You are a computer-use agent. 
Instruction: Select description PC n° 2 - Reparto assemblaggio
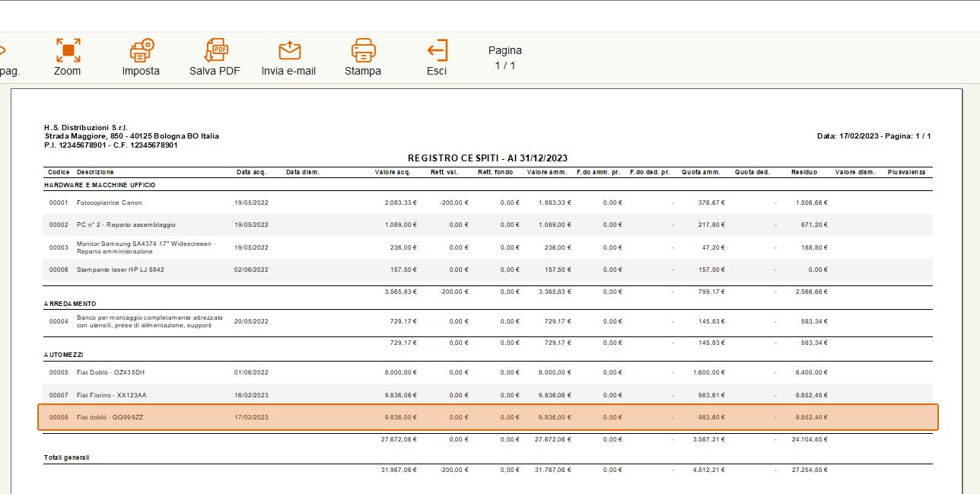[x=126, y=225]
